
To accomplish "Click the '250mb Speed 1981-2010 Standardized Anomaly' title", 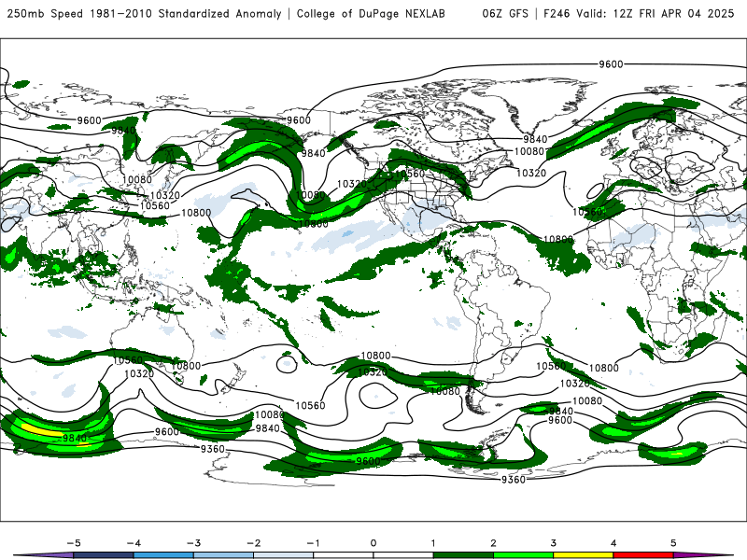I will [x=144, y=13].
